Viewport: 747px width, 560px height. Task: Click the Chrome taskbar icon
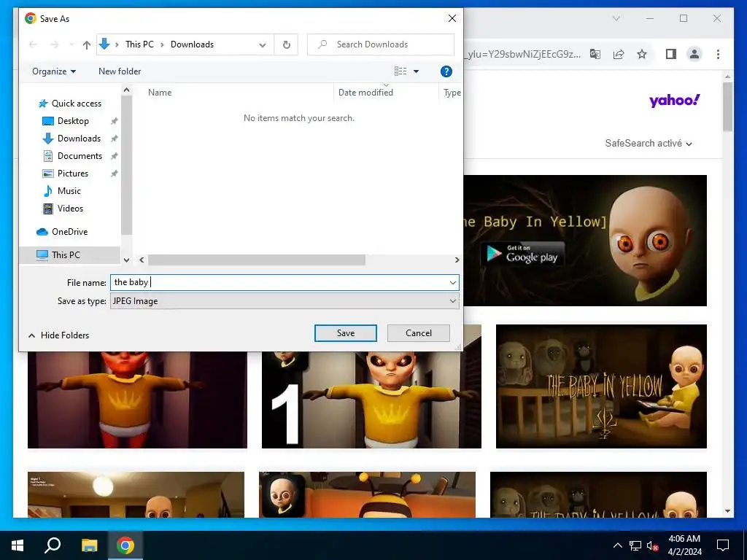click(x=125, y=545)
